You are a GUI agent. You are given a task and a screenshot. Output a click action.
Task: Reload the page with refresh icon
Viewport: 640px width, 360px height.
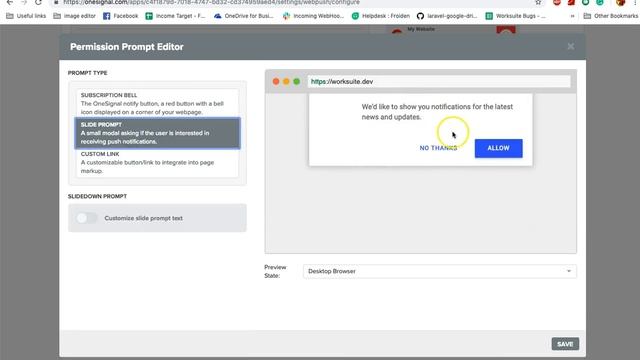(x=38, y=2)
